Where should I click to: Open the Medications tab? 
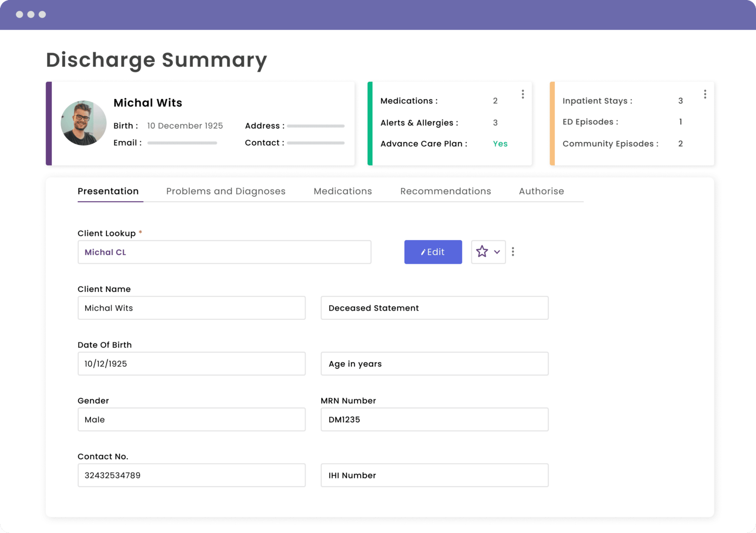[343, 191]
